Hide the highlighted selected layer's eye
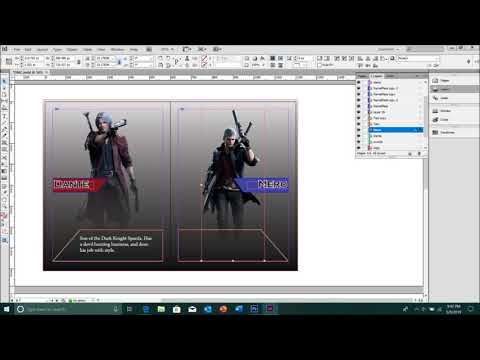Viewport: 480px width, 360px height. (x=359, y=130)
